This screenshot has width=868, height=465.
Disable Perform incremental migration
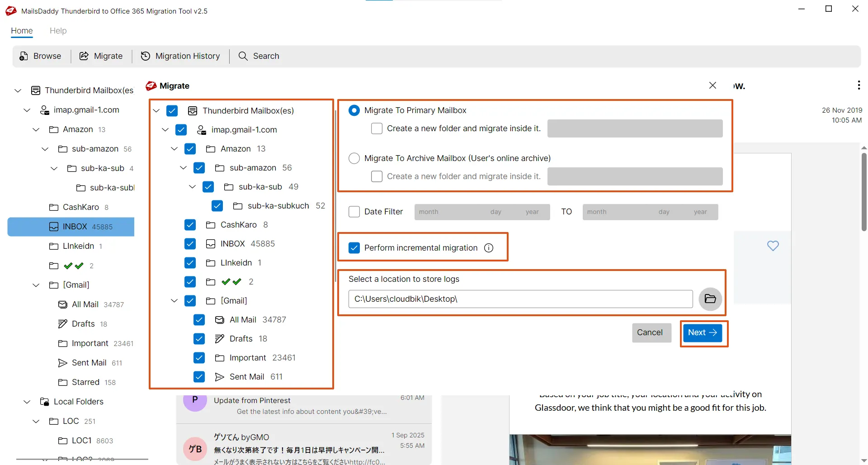pyautogui.click(x=354, y=247)
